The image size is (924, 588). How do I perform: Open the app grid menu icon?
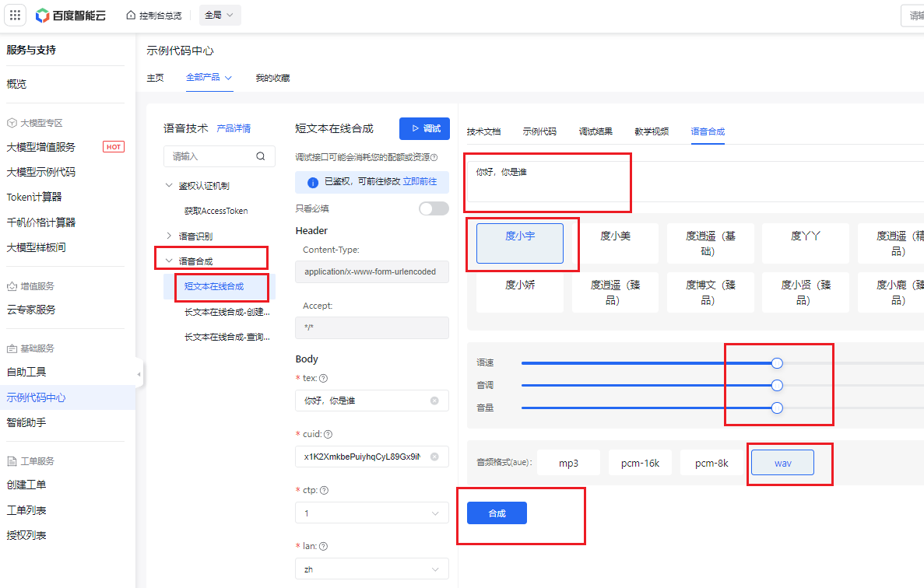16,15
